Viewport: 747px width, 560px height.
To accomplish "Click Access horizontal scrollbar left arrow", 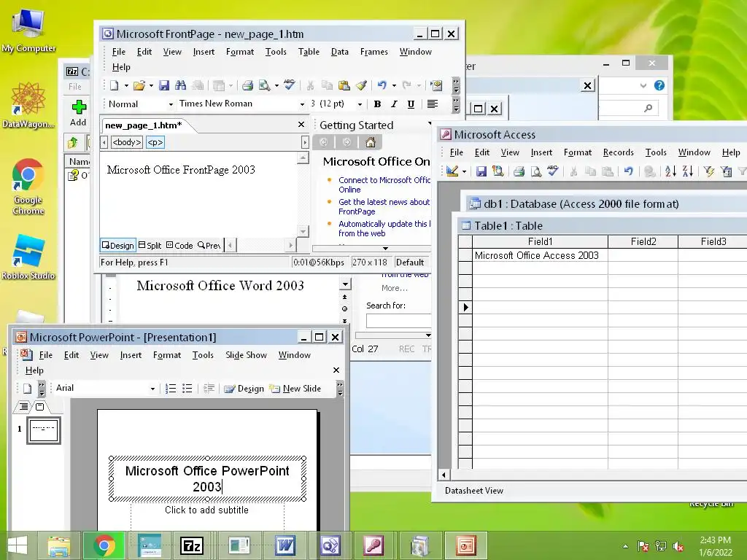I will click(x=444, y=475).
